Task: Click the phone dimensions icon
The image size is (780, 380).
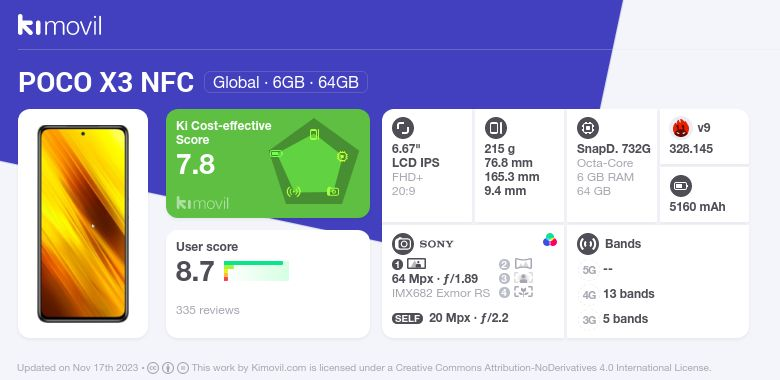Action: 495,128
